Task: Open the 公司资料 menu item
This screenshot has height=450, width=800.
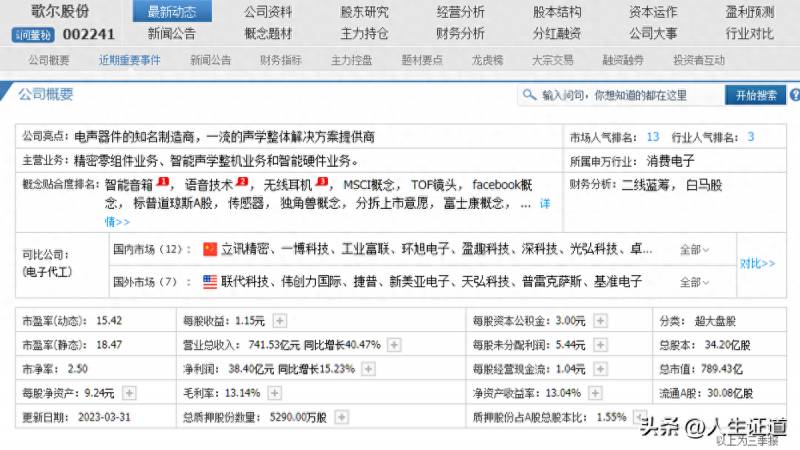Action: [x=268, y=12]
